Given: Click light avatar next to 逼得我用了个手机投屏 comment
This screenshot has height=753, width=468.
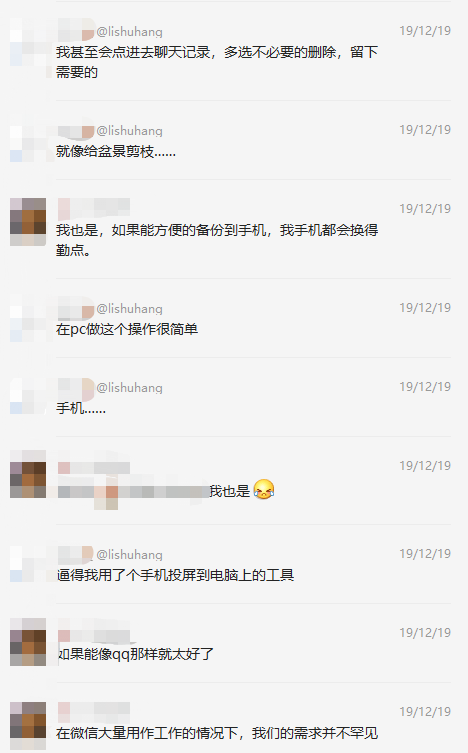Looking at the screenshot, I should [x=28, y=564].
